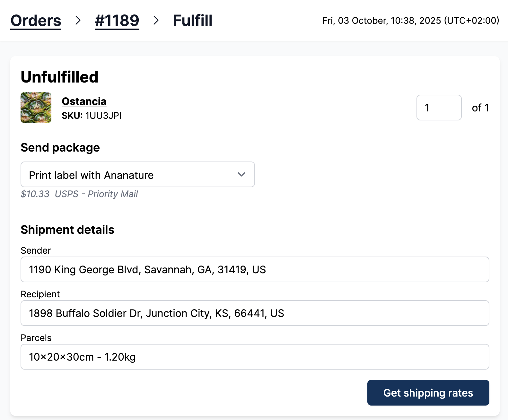Click the Recipient address field
The height and width of the screenshot is (420, 508).
(x=255, y=313)
